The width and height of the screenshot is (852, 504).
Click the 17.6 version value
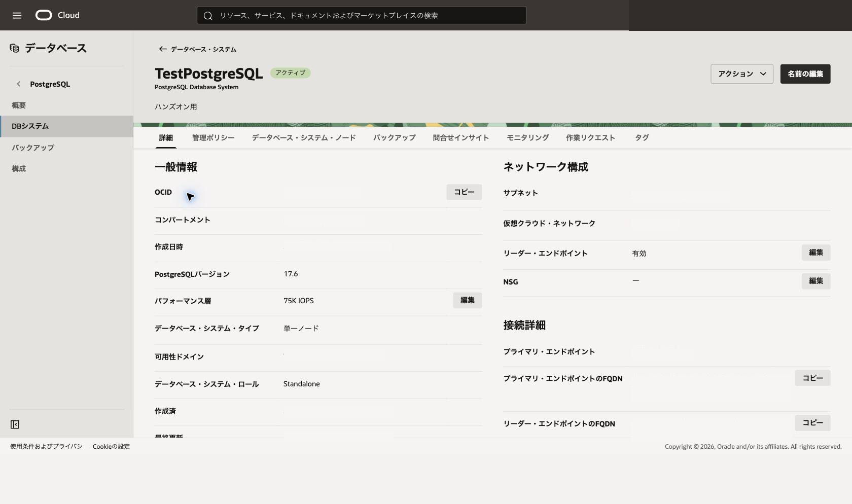point(291,274)
